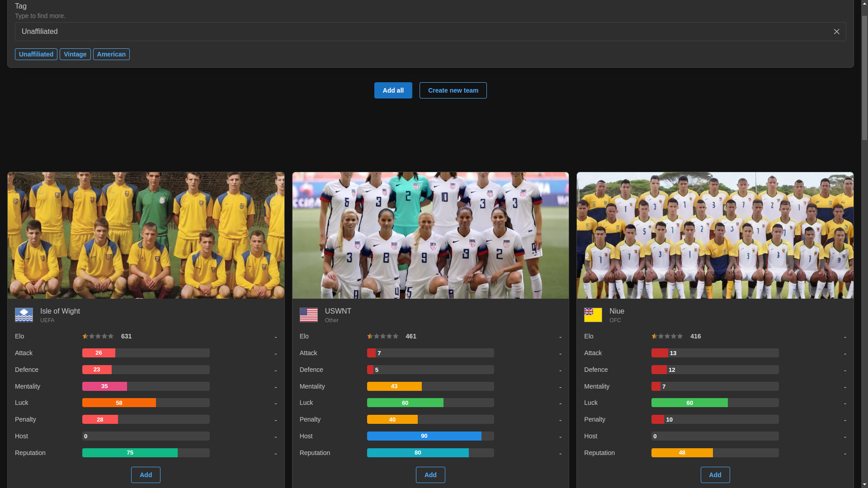Image resolution: width=868 pixels, height=488 pixels.
Task: Click Create new team
Action: click(x=453, y=90)
